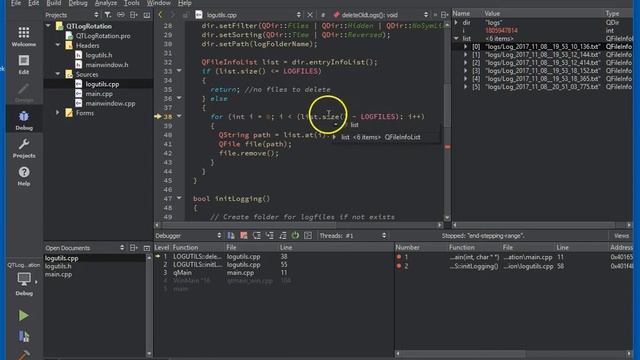Fold the code block at line 33

coord(179,71)
